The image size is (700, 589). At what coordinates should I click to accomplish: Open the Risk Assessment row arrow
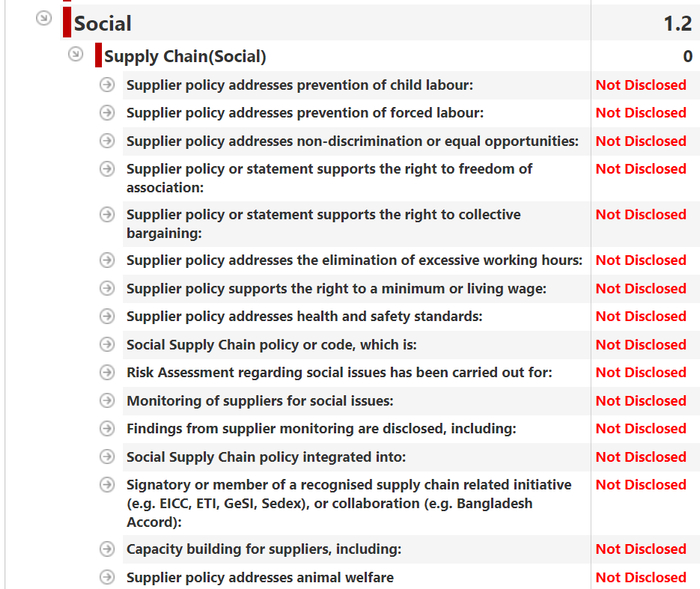click(107, 372)
